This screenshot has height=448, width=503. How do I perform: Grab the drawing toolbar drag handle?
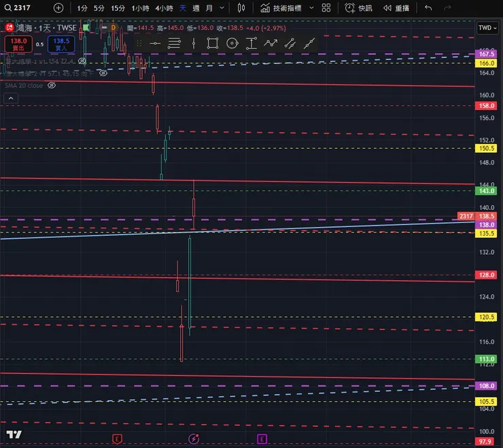(139, 44)
